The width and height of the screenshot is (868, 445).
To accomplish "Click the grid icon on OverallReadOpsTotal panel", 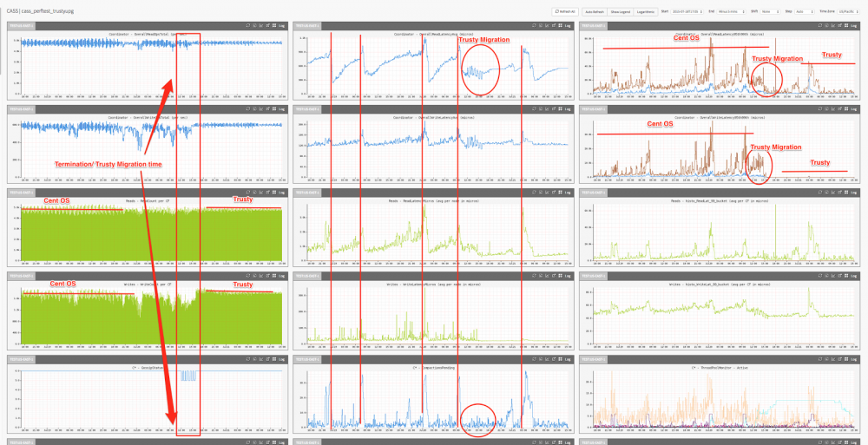I will point(273,25).
